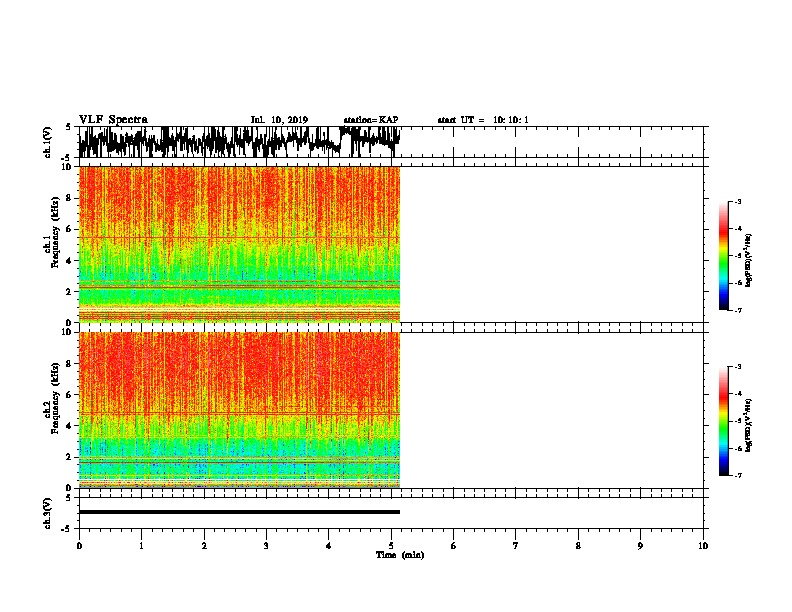Image resolution: width=792 pixels, height=612 pixels.
Task: Click the "4" tick label on the time axis
Action: (329, 546)
